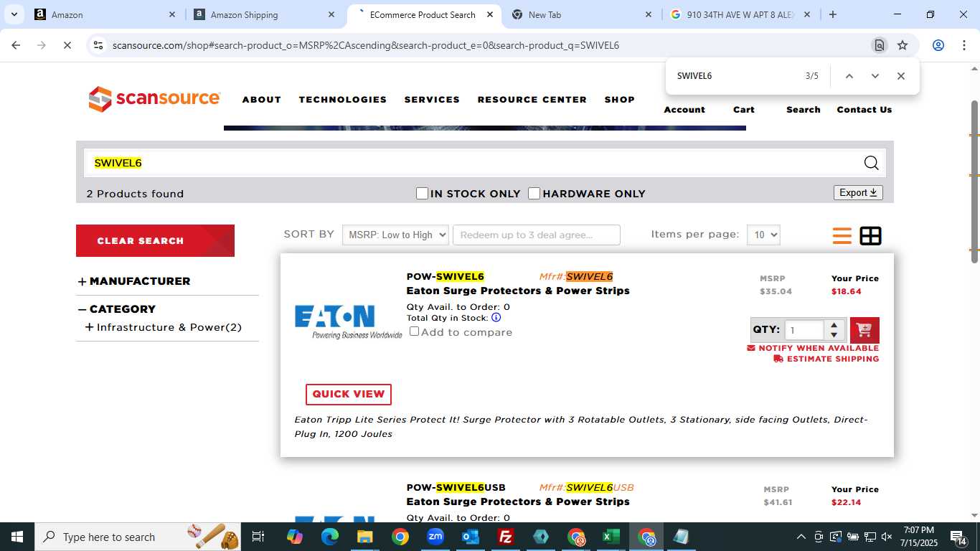Add POW-SWIVEL6 to cart with red cart icon

(x=864, y=330)
